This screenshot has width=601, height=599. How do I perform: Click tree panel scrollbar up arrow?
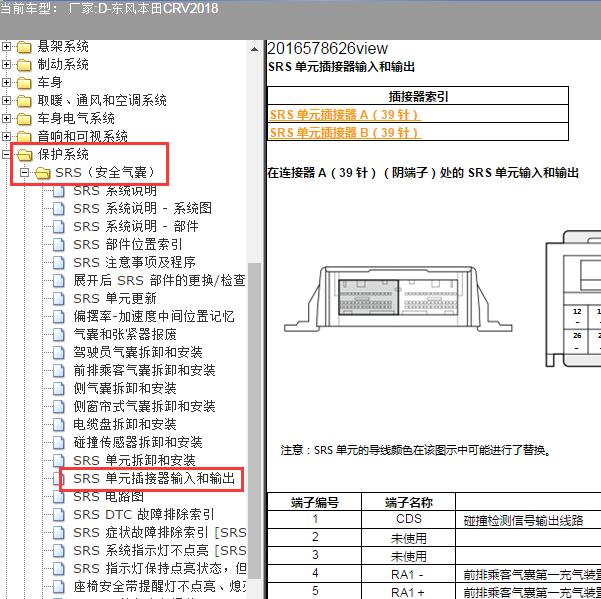pyautogui.click(x=254, y=49)
